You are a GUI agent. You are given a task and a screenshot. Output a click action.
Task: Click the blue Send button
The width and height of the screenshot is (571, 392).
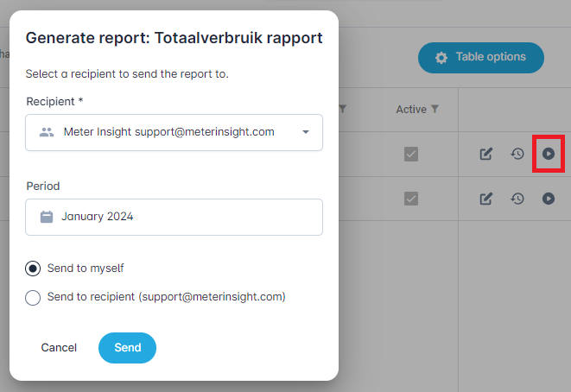tap(127, 347)
